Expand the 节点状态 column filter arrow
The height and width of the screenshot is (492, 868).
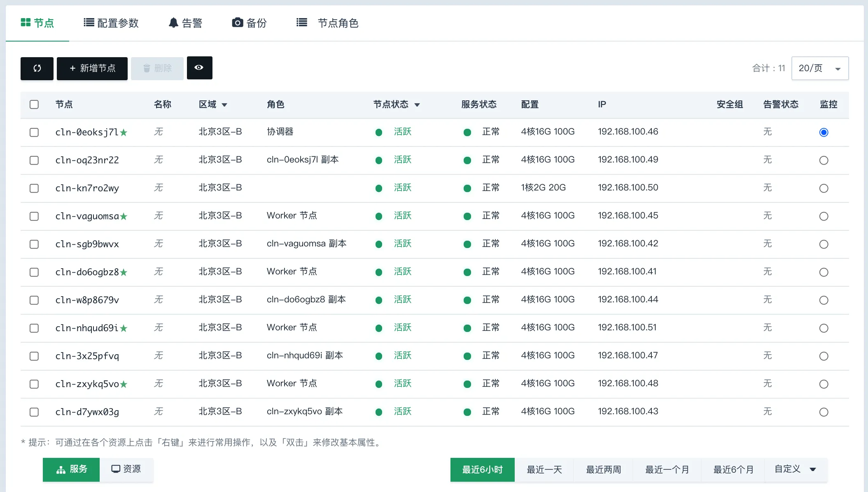(x=417, y=105)
